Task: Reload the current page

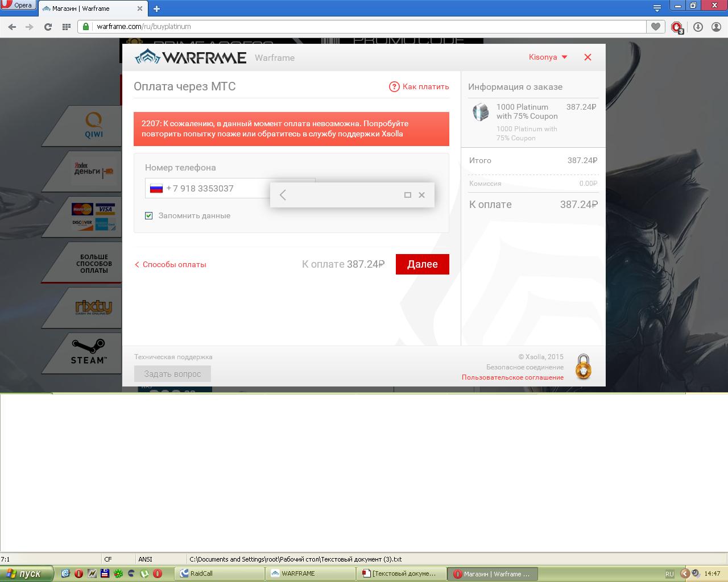Action: (x=48, y=27)
